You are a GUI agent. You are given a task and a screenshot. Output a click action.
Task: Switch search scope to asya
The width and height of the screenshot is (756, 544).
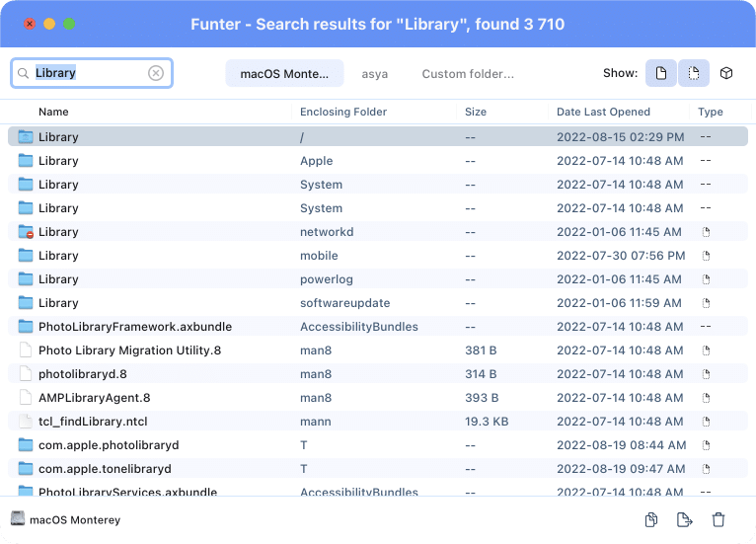[x=375, y=74]
